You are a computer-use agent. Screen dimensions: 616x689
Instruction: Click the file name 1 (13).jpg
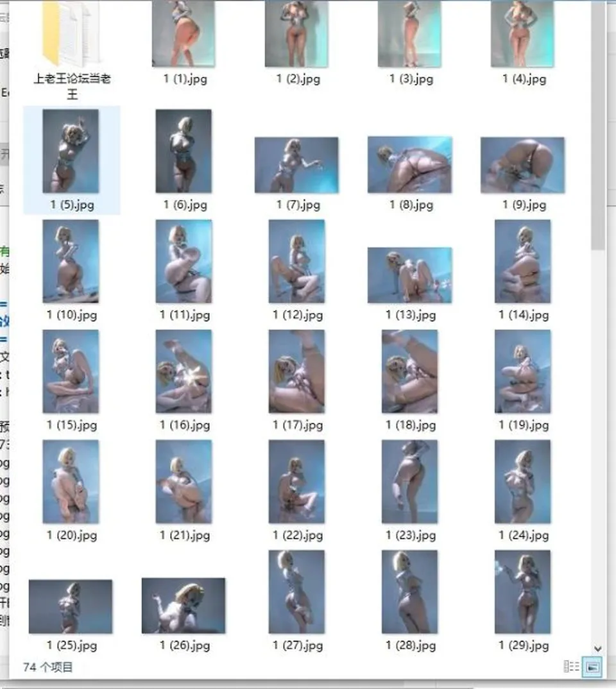(x=411, y=315)
